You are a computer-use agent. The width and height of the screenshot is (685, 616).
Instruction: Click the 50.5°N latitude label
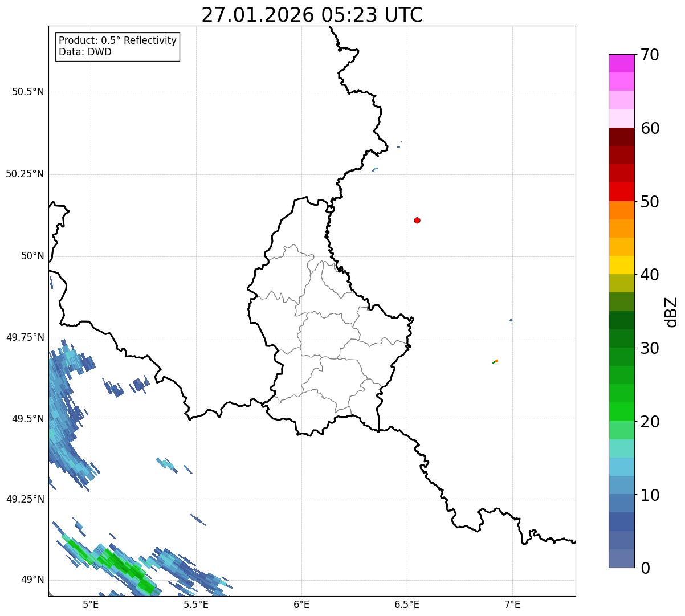coord(28,92)
